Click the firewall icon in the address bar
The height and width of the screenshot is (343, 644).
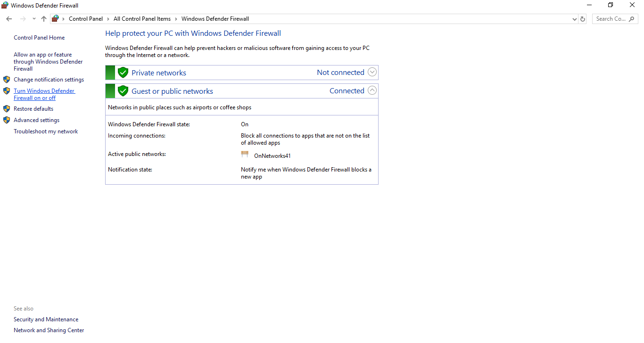click(x=56, y=19)
